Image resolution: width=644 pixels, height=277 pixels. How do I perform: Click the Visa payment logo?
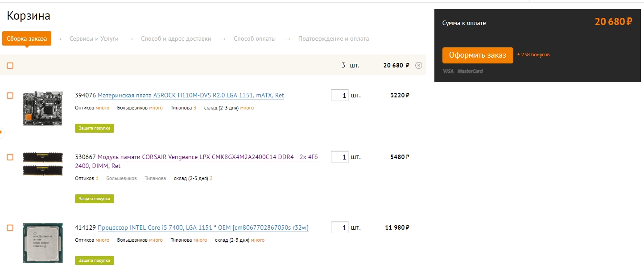point(448,71)
